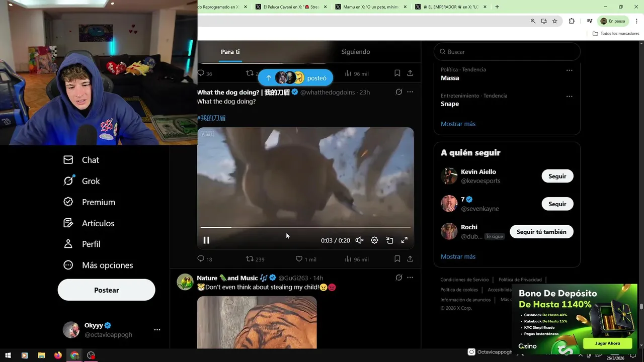Unmute the video sound
Screen dimensions: 644x362
[359, 240]
